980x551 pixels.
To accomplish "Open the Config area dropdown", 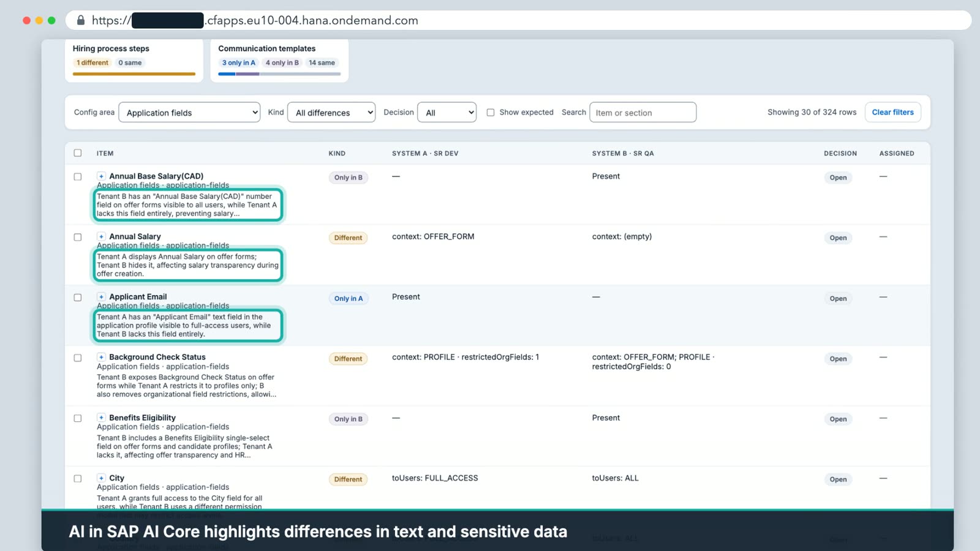I will pyautogui.click(x=189, y=113).
